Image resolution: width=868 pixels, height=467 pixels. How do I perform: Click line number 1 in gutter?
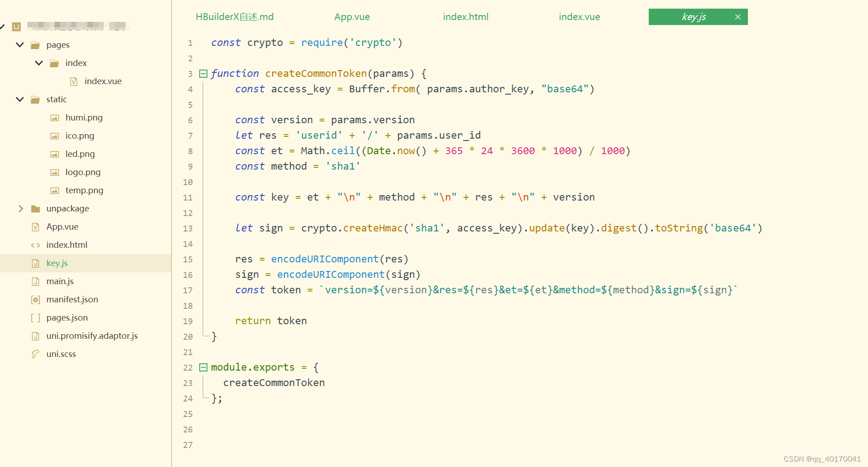tap(190, 43)
